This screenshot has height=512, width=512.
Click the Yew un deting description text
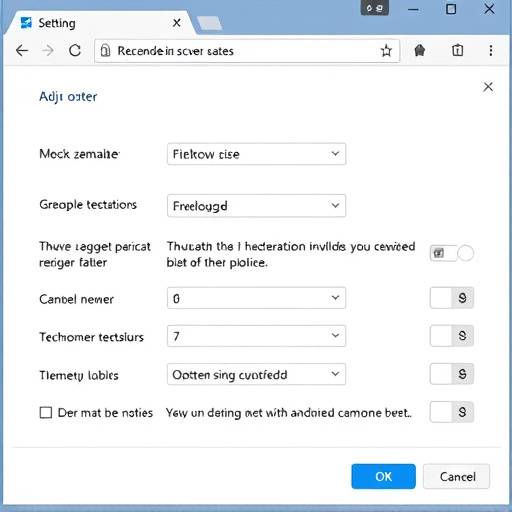289,413
